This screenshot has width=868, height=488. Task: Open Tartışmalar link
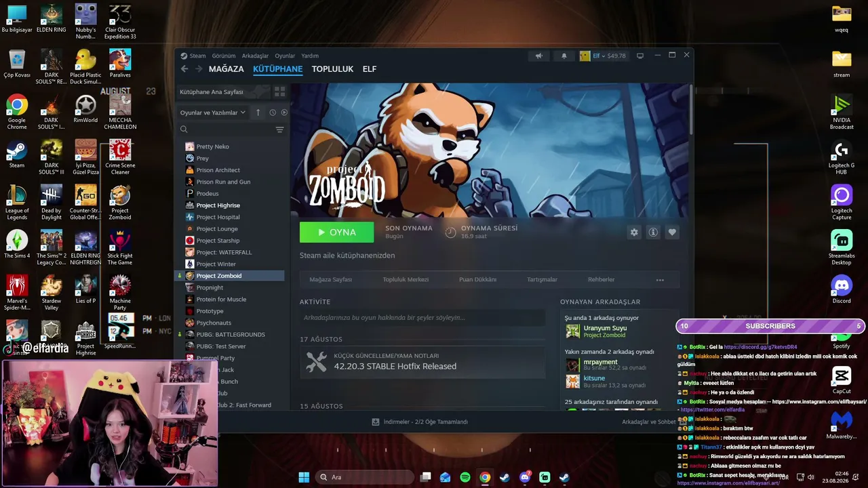(542, 279)
